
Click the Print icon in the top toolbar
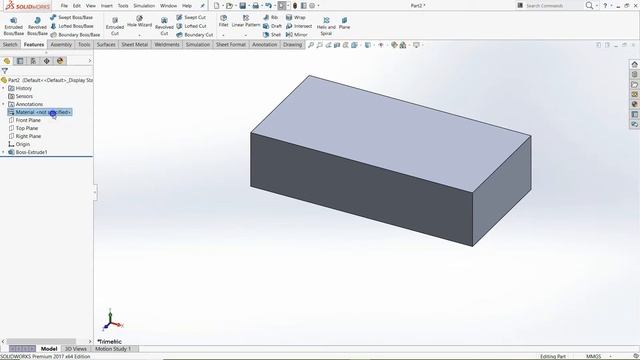[256, 6]
